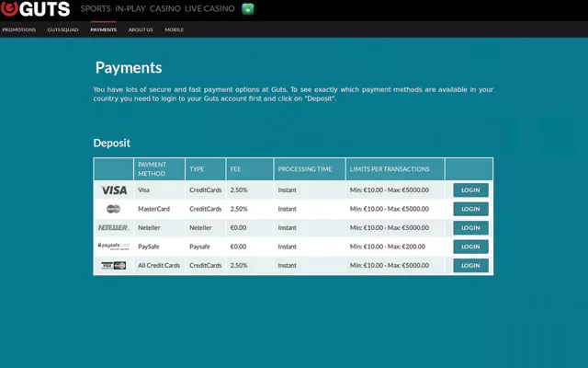
Task: Click the €0.00 fee in the Neteller row
Action: point(238,227)
